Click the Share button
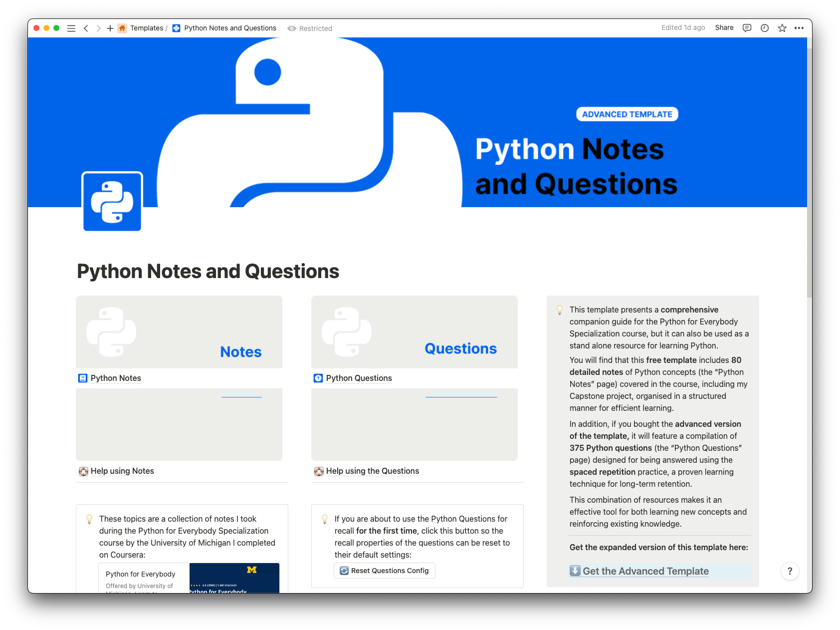Image resolution: width=840 pixels, height=630 pixels. 724,28
